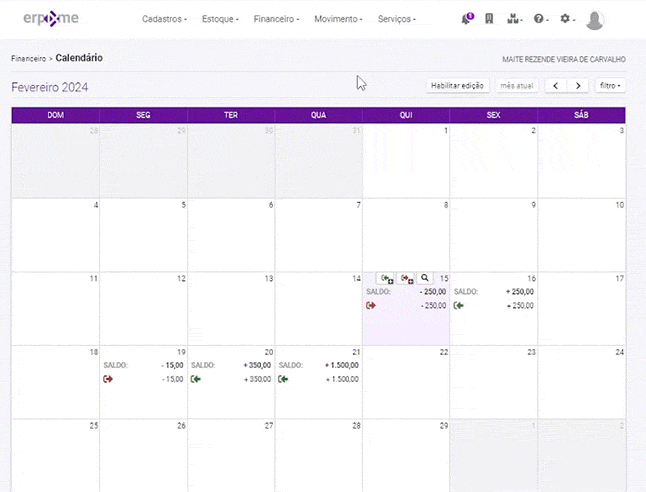Expand the organization hierarchy dropdown
646x492 pixels.
[515, 19]
